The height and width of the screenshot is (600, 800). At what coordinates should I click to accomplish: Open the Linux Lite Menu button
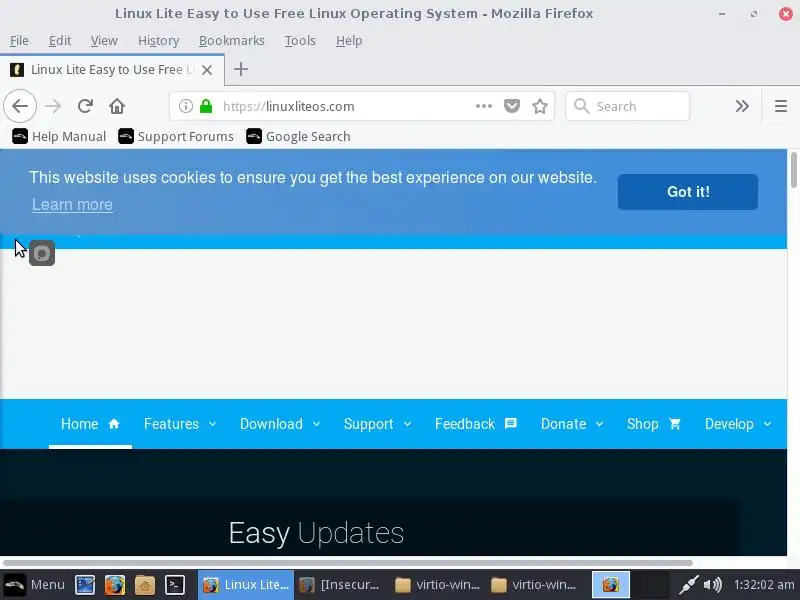coord(35,585)
